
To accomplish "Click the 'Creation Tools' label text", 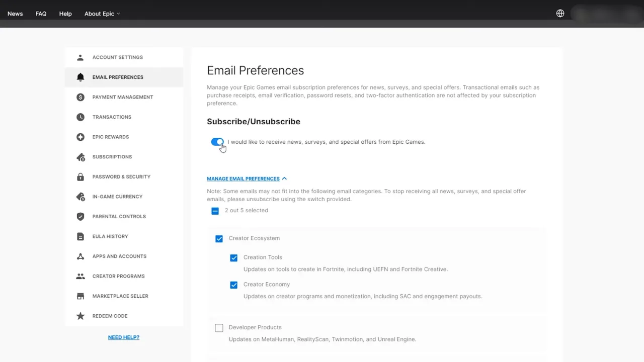I will point(263,257).
